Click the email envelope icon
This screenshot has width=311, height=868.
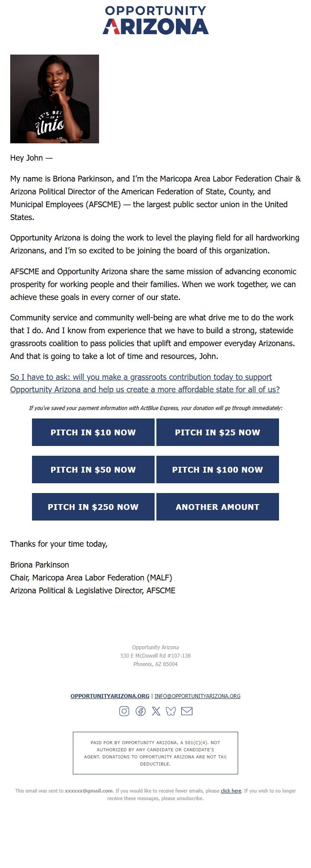tap(187, 711)
